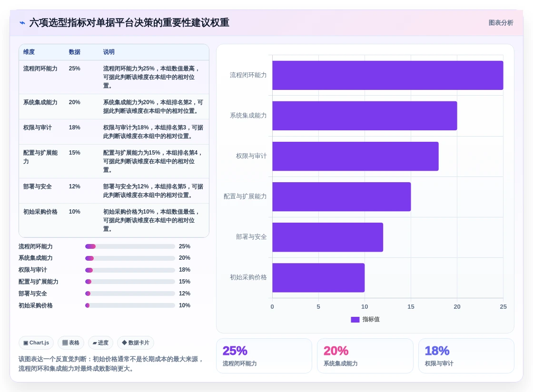533x392 pixels.
Task: Select the 系统集成能力 table row name
Action: point(40,102)
